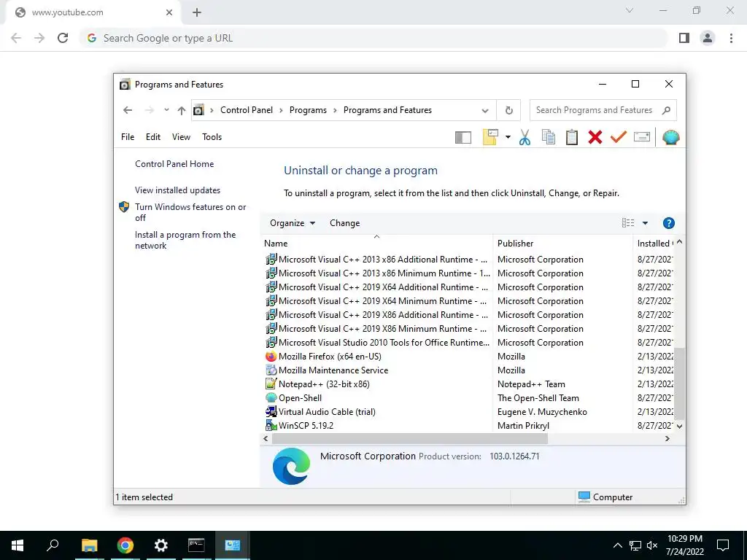Open the Chrome side panel icon
Viewport: 747px width, 560px height.
(684, 38)
